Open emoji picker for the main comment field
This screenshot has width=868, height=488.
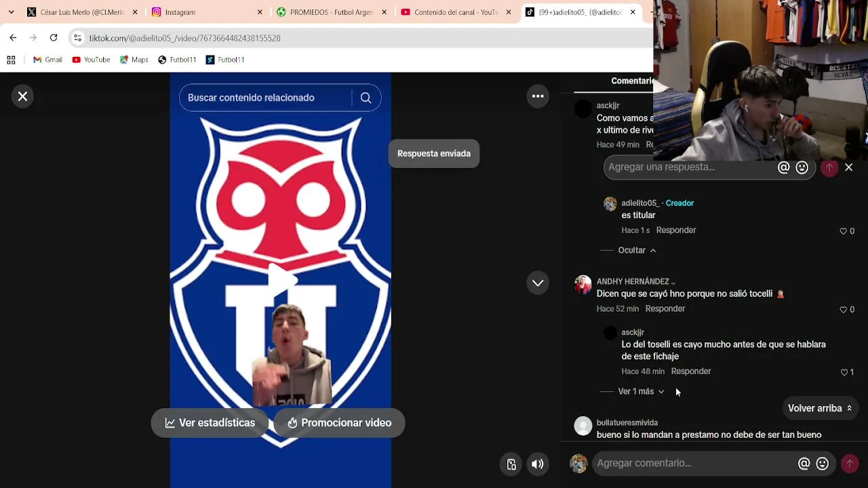click(x=823, y=464)
